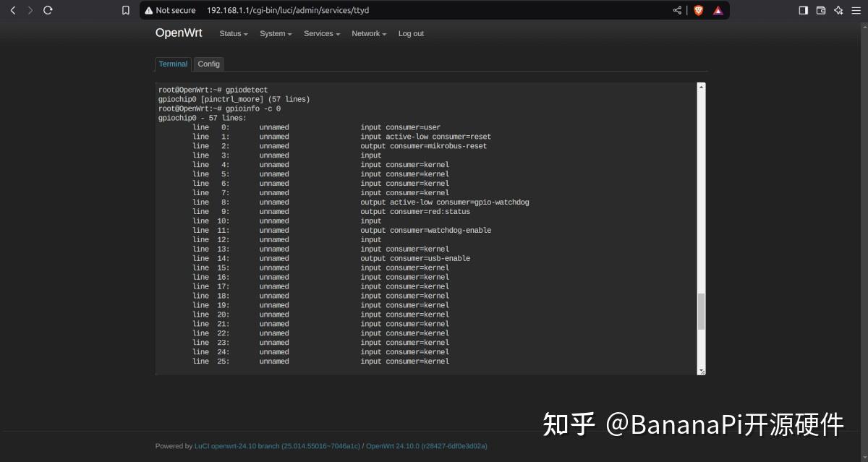Expand the Services menu
This screenshot has height=462, width=868.
point(321,33)
